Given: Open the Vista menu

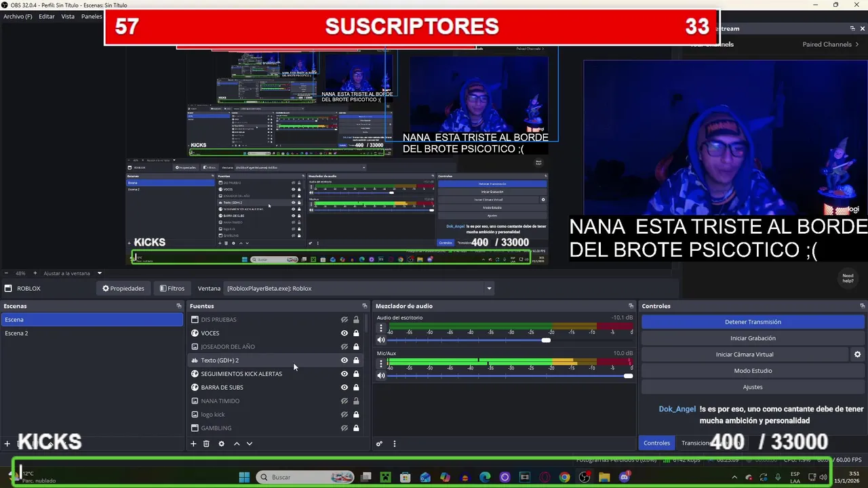Looking at the screenshot, I should coord(68,16).
